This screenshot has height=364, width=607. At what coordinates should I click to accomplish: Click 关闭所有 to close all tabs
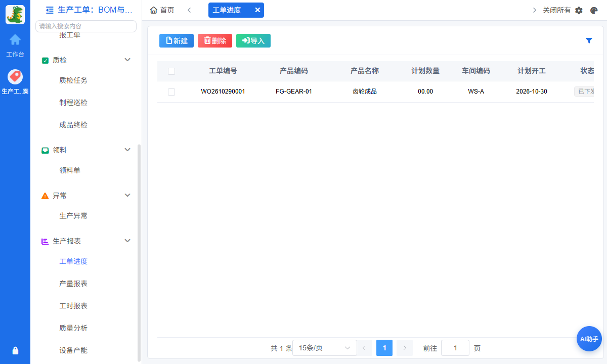556,10
